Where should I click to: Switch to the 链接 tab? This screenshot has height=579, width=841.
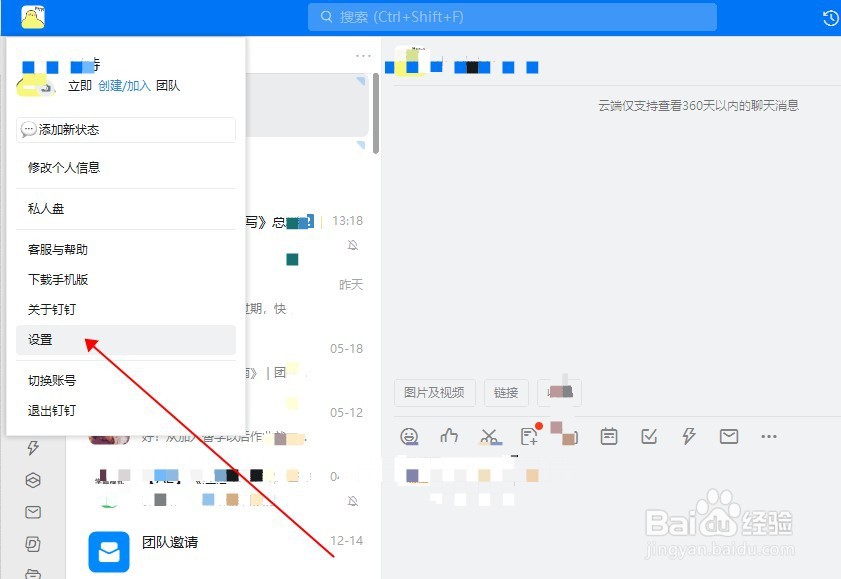506,393
